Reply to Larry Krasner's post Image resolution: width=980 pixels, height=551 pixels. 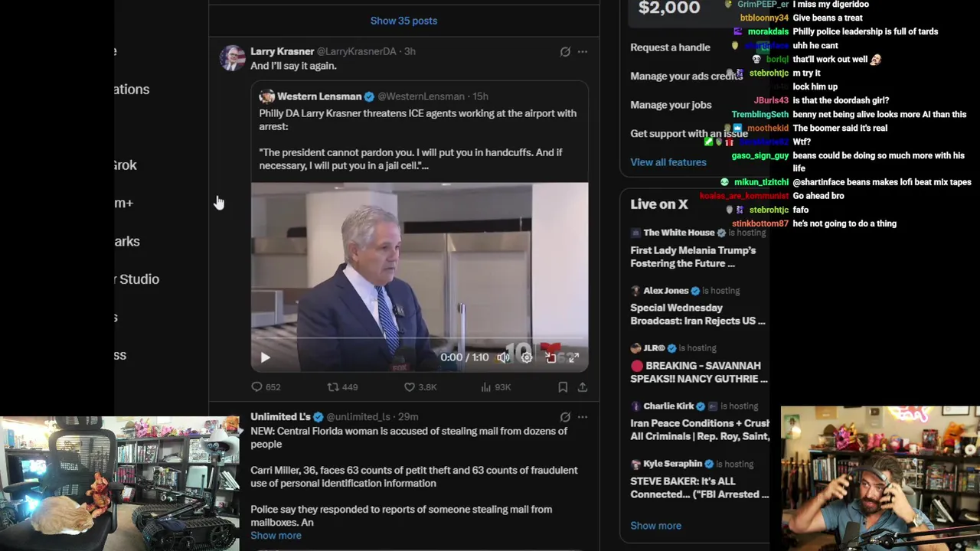(x=257, y=387)
